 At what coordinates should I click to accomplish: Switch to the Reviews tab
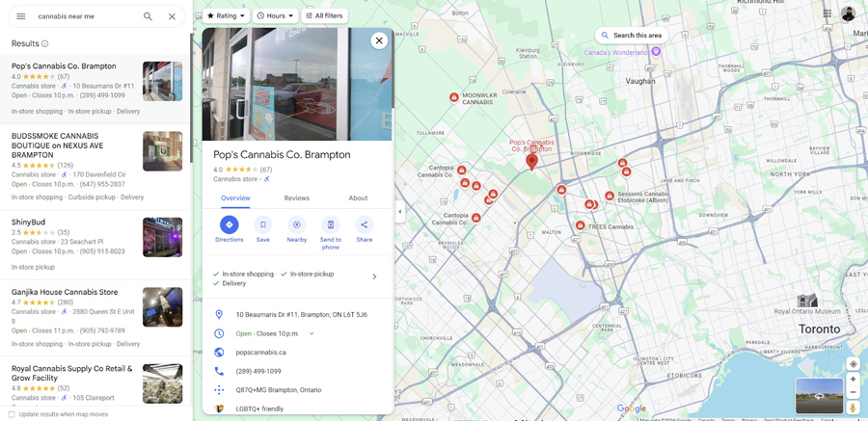(x=297, y=198)
